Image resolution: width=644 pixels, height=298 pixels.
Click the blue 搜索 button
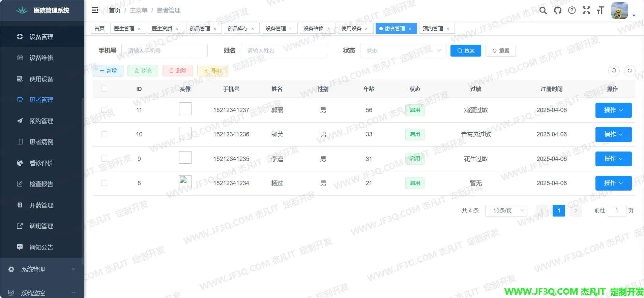pyautogui.click(x=466, y=51)
